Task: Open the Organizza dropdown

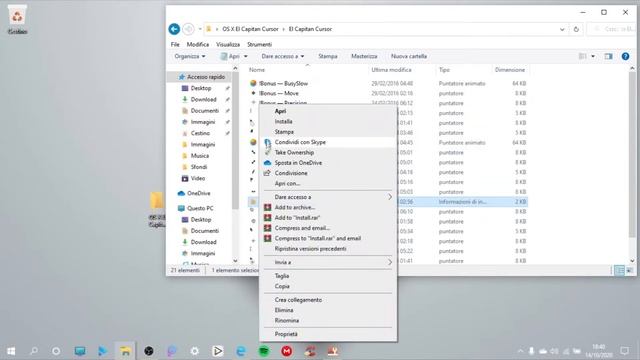Action: [190, 56]
